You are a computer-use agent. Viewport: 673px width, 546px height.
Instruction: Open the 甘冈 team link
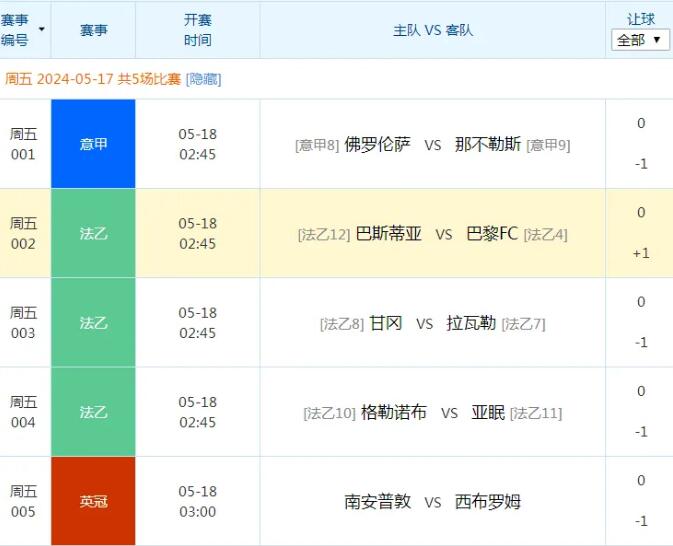(385, 323)
